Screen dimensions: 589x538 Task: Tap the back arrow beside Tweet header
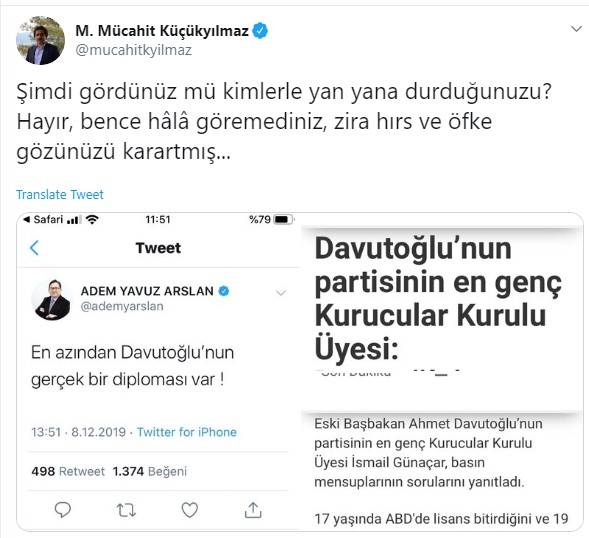pos(35,248)
